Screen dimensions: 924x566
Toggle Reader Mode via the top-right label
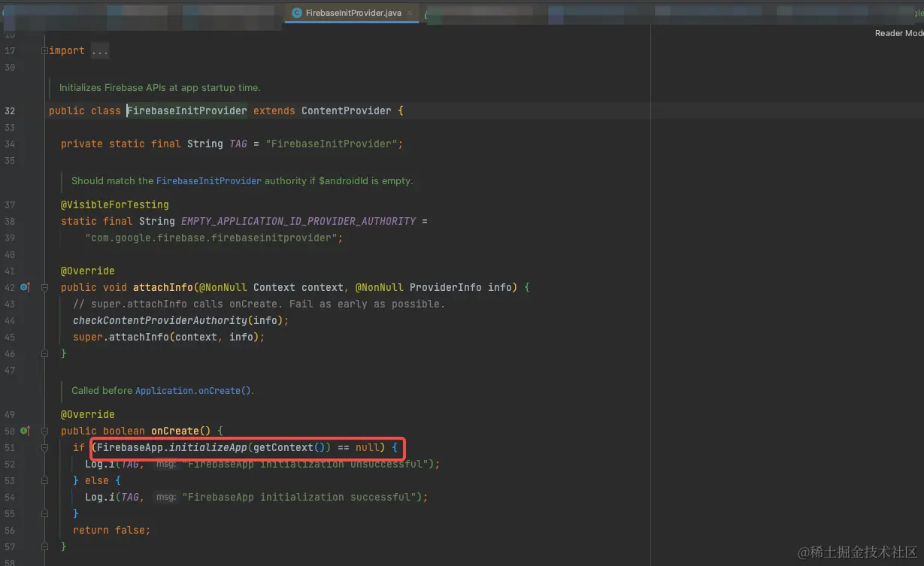coord(899,32)
